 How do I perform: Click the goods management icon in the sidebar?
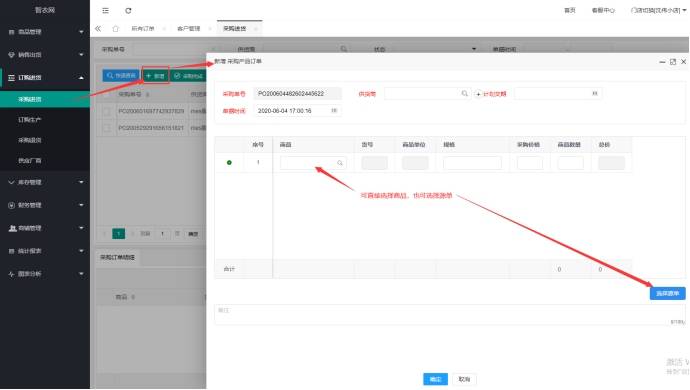point(11,32)
